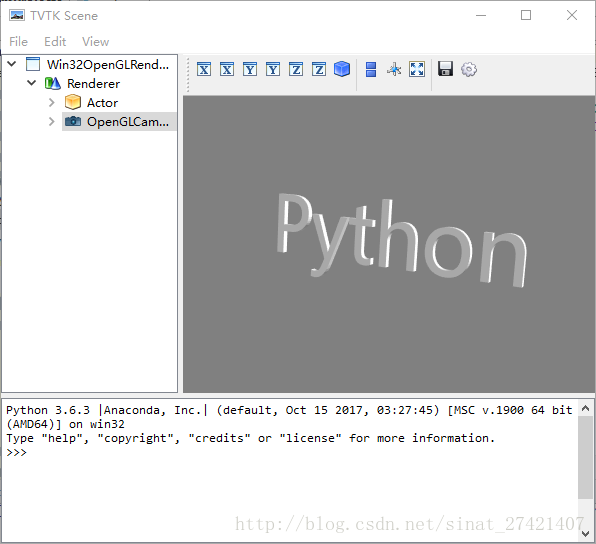The height and width of the screenshot is (544, 596).
Task: Click the second Y view icon (view along +Y)
Action: 273,70
